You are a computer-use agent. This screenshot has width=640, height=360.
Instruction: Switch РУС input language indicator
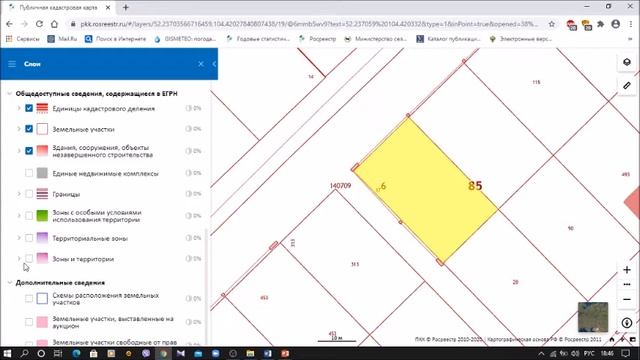click(589, 353)
